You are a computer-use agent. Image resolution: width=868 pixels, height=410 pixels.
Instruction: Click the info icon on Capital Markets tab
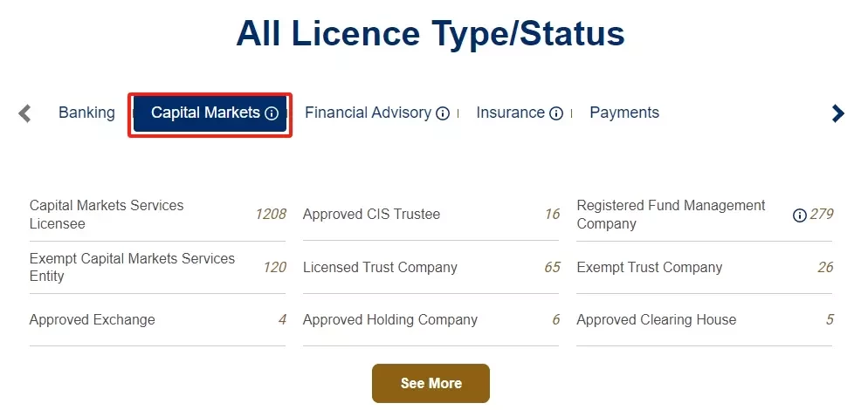pyautogui.click(x=272, y=113)
